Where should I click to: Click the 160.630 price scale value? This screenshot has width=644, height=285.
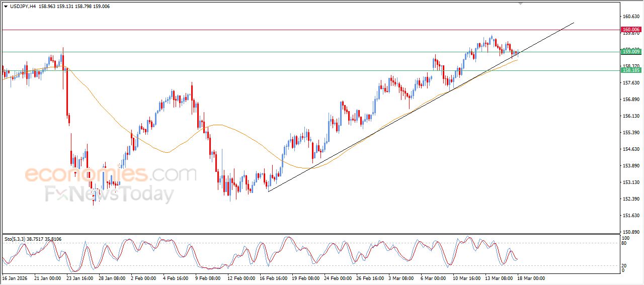click(x=631, y=17)
